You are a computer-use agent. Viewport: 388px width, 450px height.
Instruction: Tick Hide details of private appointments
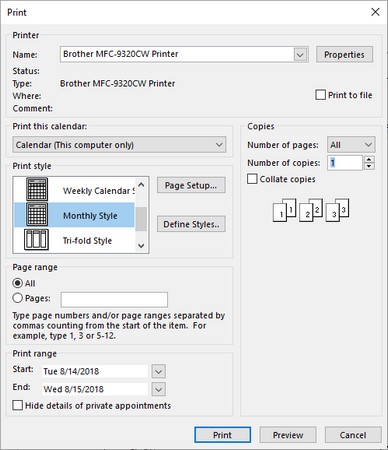click(18, 405)
